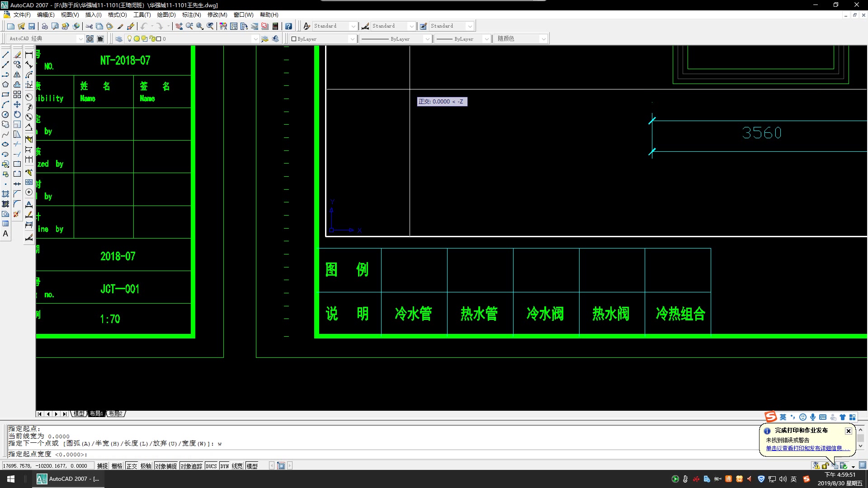Screen dimensions: 868x488
Task: Open the ByLayer color control swatch
Action: tap(294, 39)
